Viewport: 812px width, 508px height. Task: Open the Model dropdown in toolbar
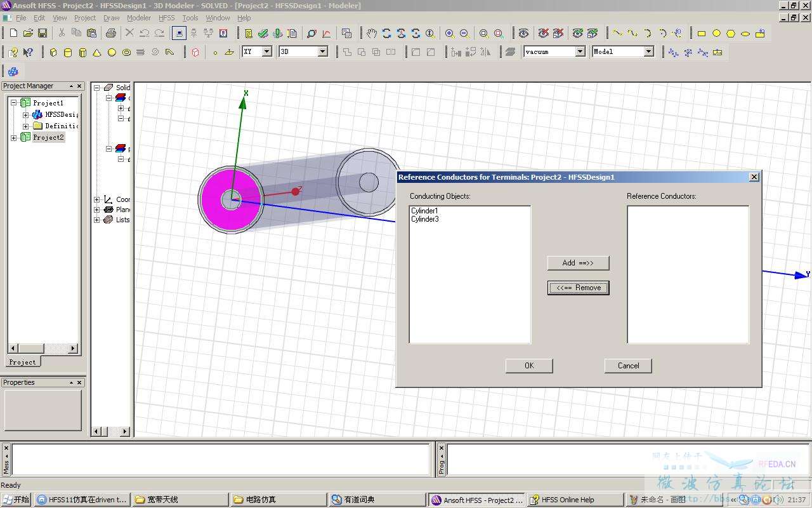point(649,51)
